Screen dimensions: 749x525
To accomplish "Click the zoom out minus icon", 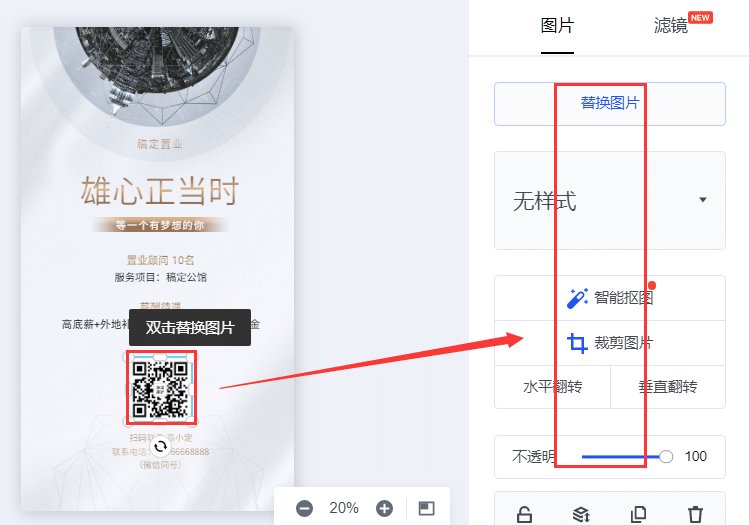I will pyautogui.click(x=304, y=508).
